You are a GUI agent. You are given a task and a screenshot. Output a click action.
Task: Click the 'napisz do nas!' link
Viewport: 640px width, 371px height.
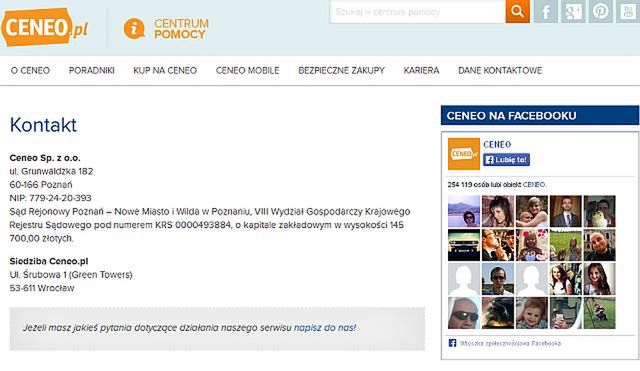coord(325,328)
